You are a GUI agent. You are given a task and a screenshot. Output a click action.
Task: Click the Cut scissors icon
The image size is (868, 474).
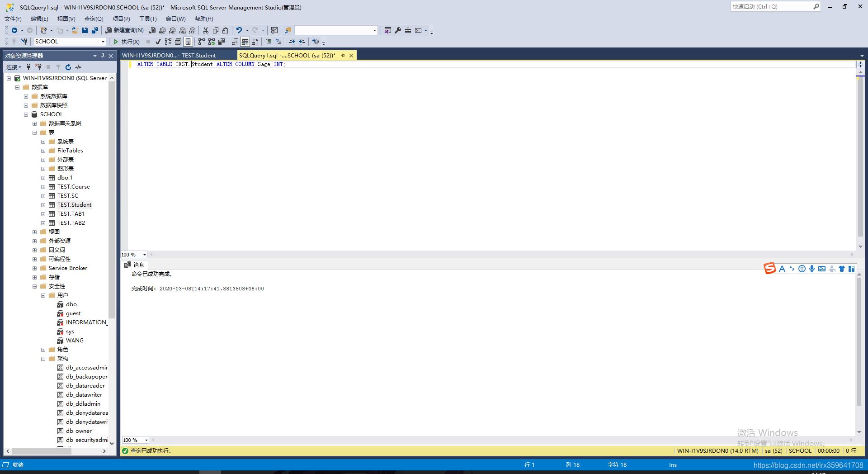click(x=206, y=30)
